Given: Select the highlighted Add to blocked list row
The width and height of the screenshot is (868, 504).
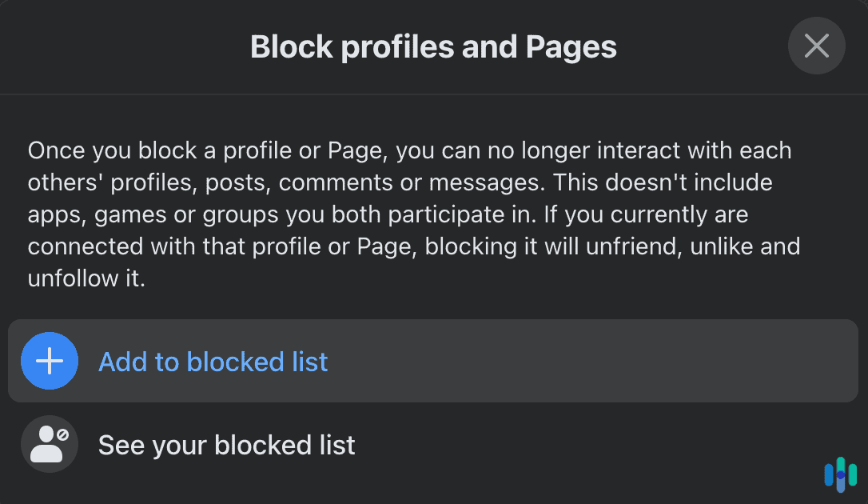Looking at the screenshot, I should (434, 361).
